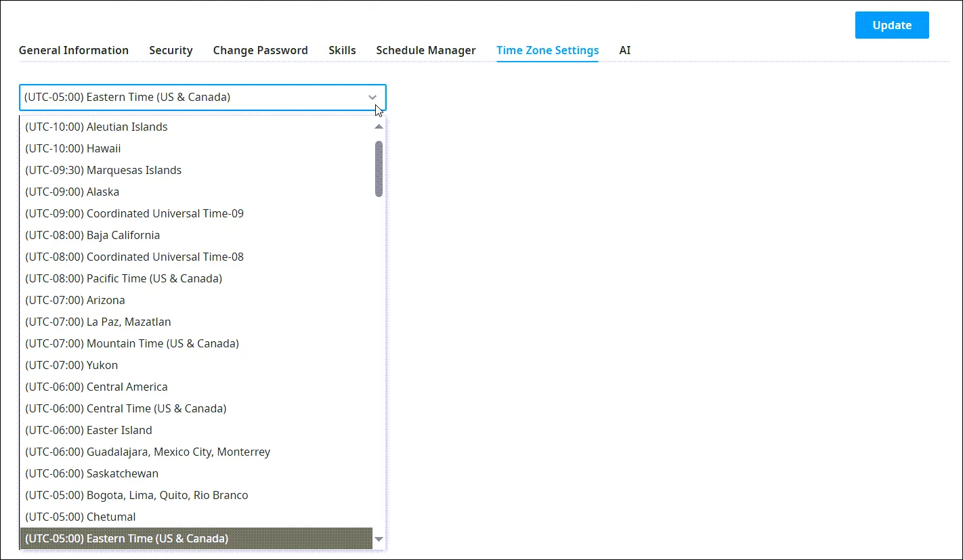The width and height of the screenshot is (963, 560).
Task: Click the dropdown list scroll-down arrow
Action: tap(379, 539)
